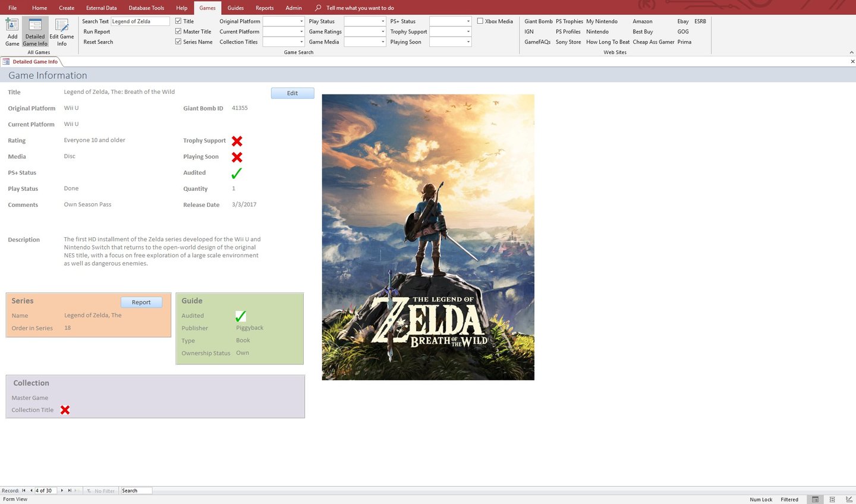Viewport: 856px width, 504px height.
Task: Toggle the Title search checkbox
Action: 178,21
